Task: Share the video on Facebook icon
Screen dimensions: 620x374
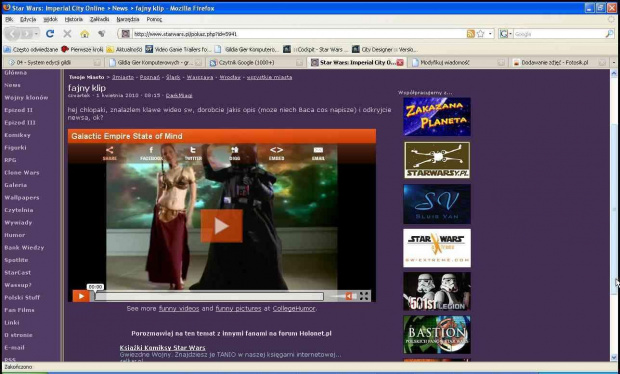Action: [x=151, y=153]
